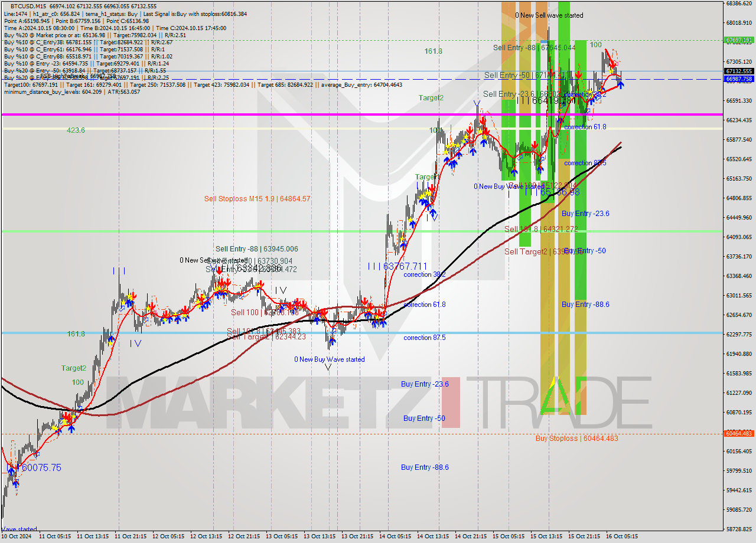Select the sky-blue horizontal level line
This screenshot has height=543, width=756.
click(x=361, y=333)
